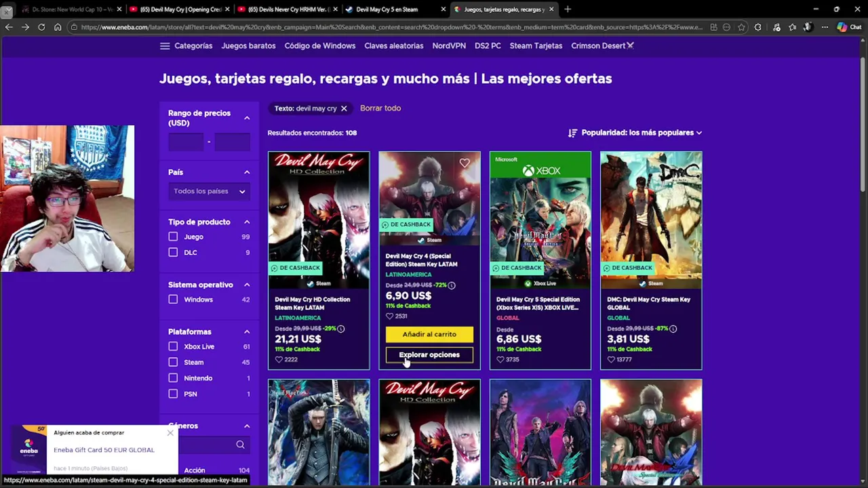Image resolution: width=868 pixels, height=488 pixels.
Task: Check the Xbox Live platform filter
Action: tap(173, 346)
